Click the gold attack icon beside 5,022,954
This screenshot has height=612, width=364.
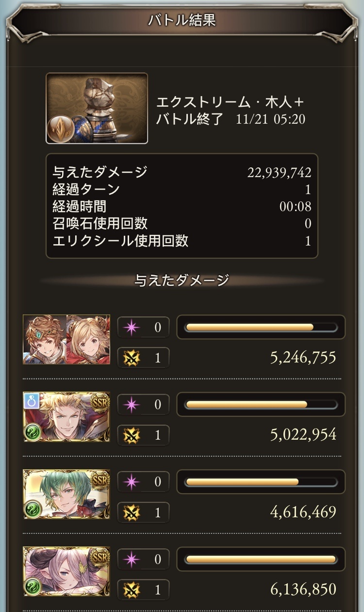pos(130,435)
